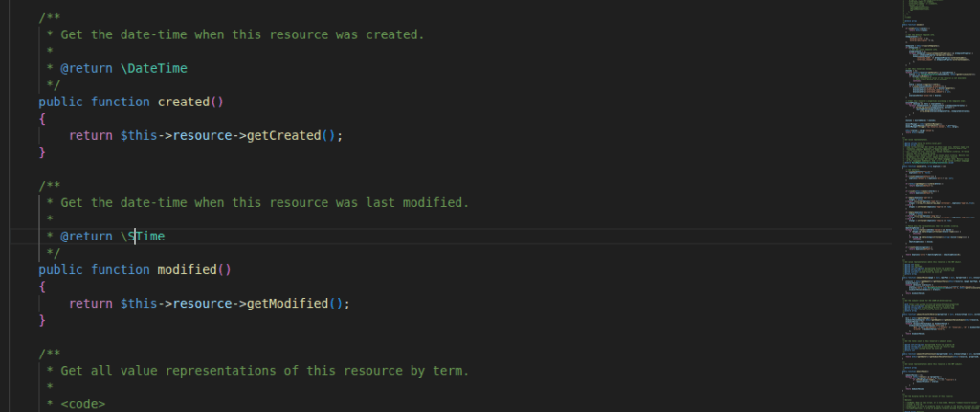Click the return keyword before getCreated call
980x412 pixels.
(x=90, y=135)
